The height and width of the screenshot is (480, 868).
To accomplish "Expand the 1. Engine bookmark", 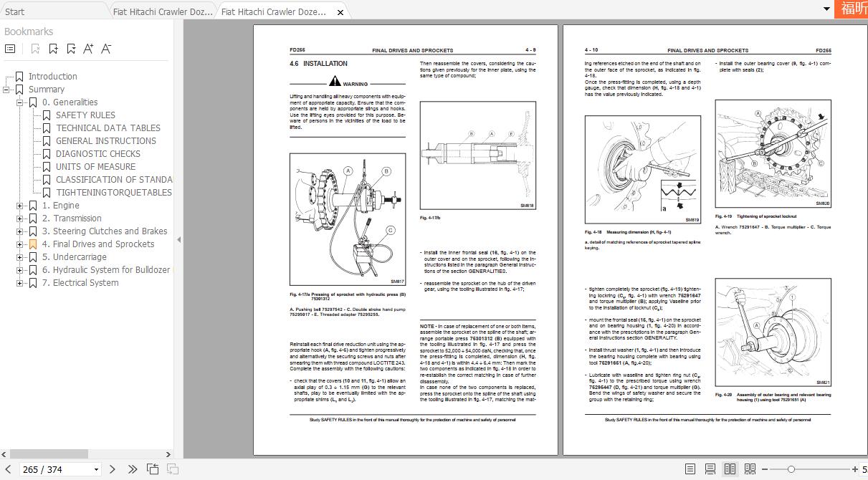I will point(20,206).
